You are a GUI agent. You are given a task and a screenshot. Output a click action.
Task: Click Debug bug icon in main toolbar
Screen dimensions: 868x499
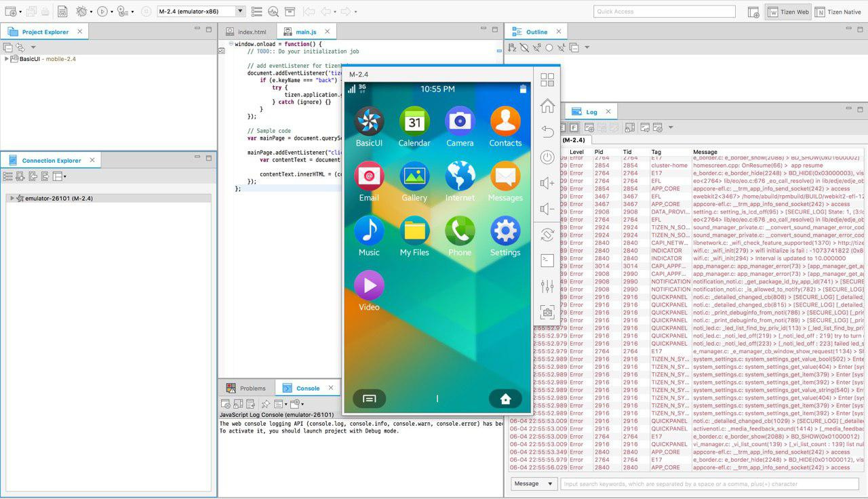click(81, 12)
